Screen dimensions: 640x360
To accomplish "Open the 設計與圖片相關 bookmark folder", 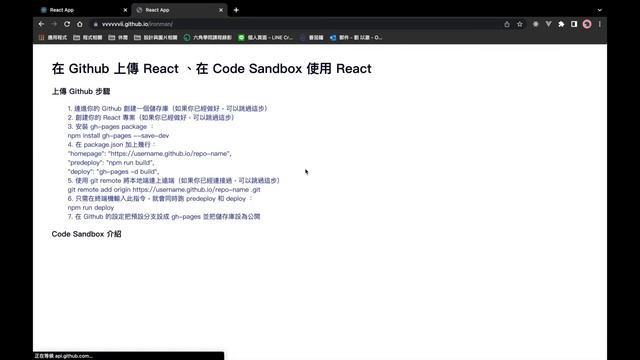I will point(156,38).
